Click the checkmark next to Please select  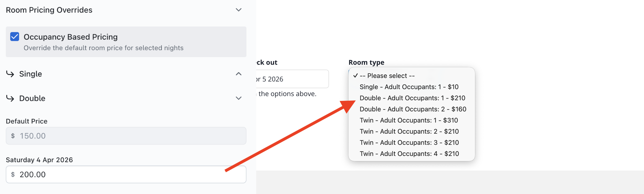coord(355,76)
